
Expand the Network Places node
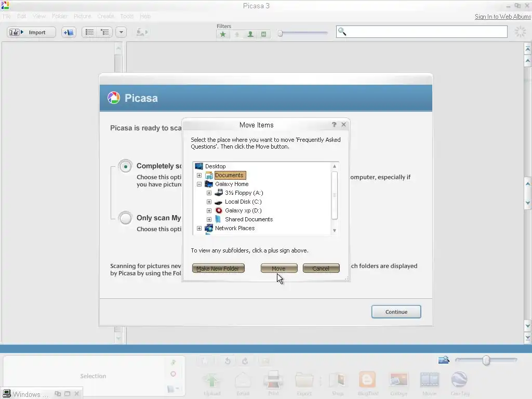[199, 229]
